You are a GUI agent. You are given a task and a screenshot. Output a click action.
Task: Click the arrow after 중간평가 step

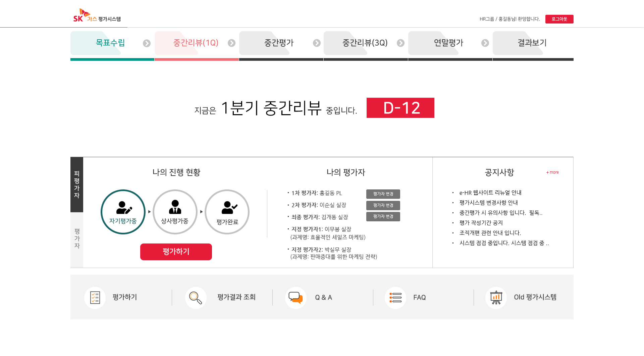[x=317, y=43]
